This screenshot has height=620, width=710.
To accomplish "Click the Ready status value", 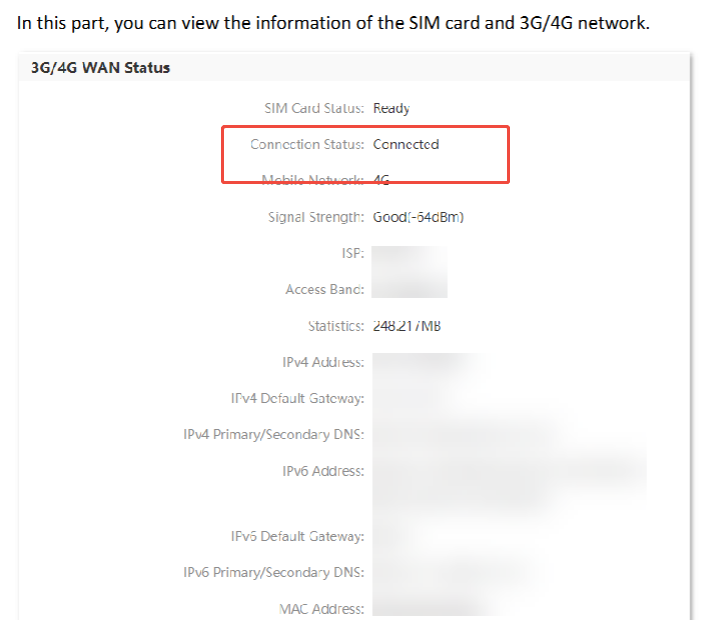I will 391,108.
